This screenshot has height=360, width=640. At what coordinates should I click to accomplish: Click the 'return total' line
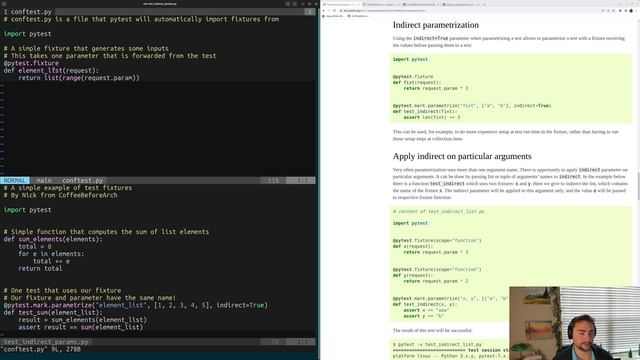(x=40, y=269)
